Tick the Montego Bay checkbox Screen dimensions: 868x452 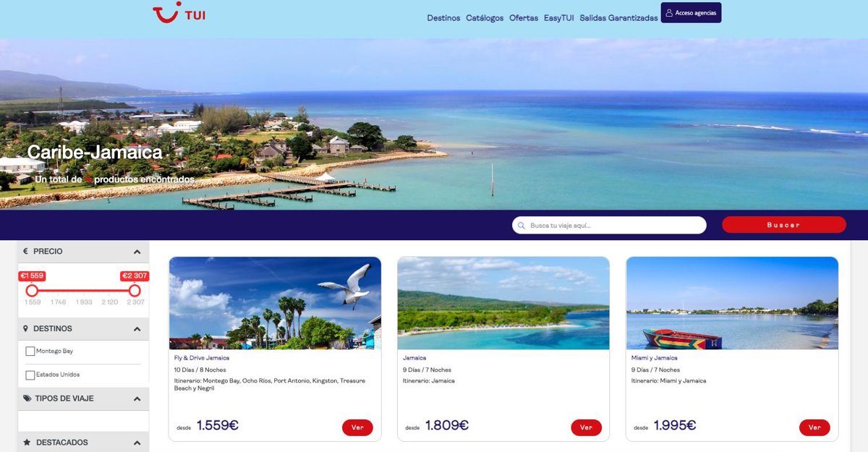(x=30, y=351)
